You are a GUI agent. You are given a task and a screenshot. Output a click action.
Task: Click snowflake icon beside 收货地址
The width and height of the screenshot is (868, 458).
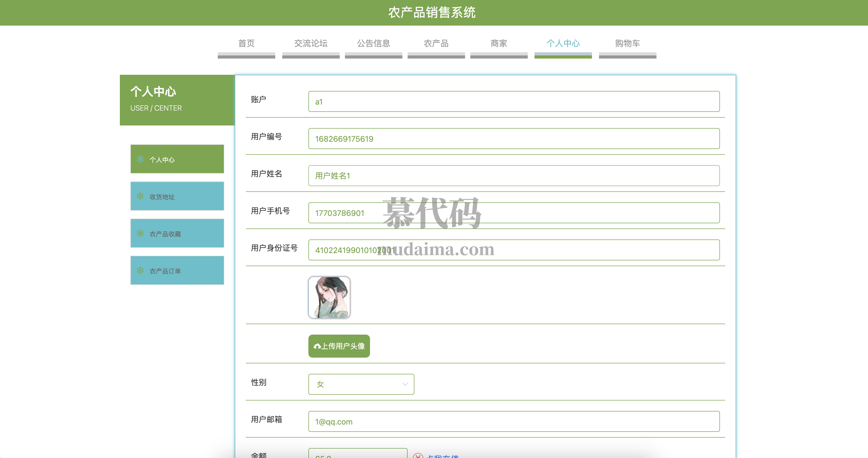coord(140,196)
